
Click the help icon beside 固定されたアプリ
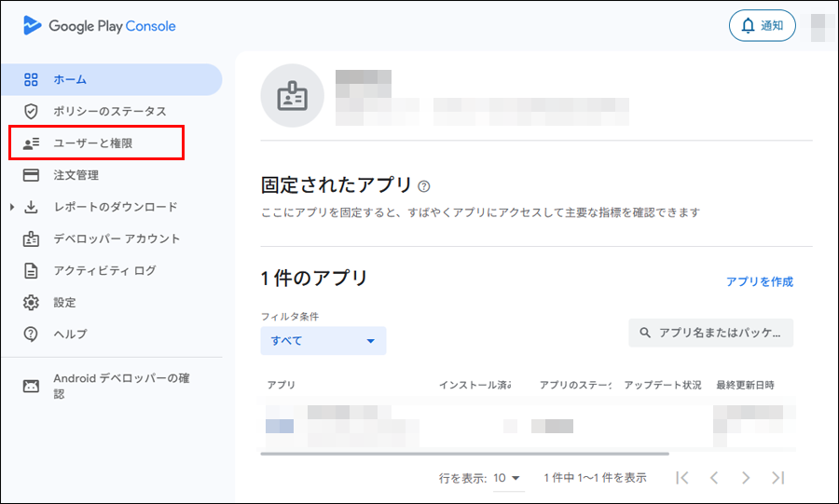click(x=424, y=186)
